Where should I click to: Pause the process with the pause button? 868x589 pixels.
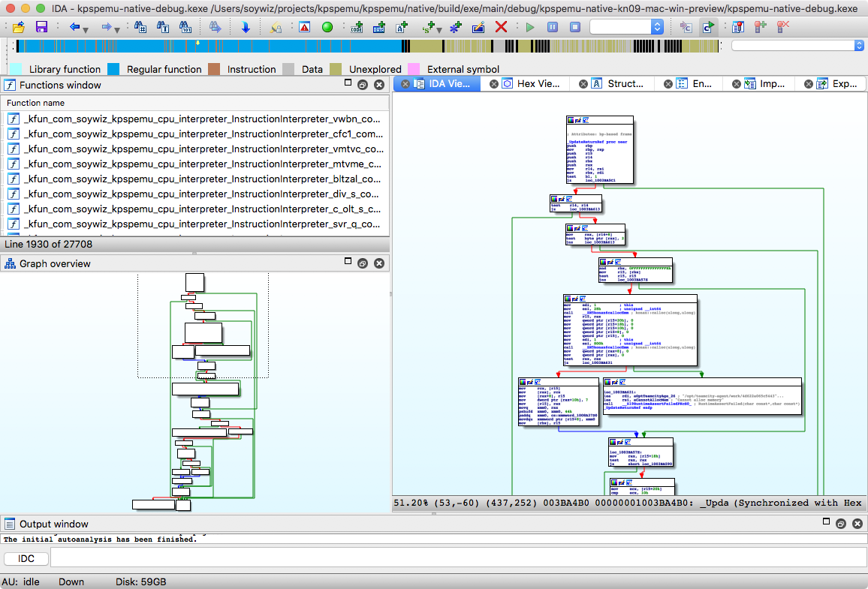coord(553,27)
